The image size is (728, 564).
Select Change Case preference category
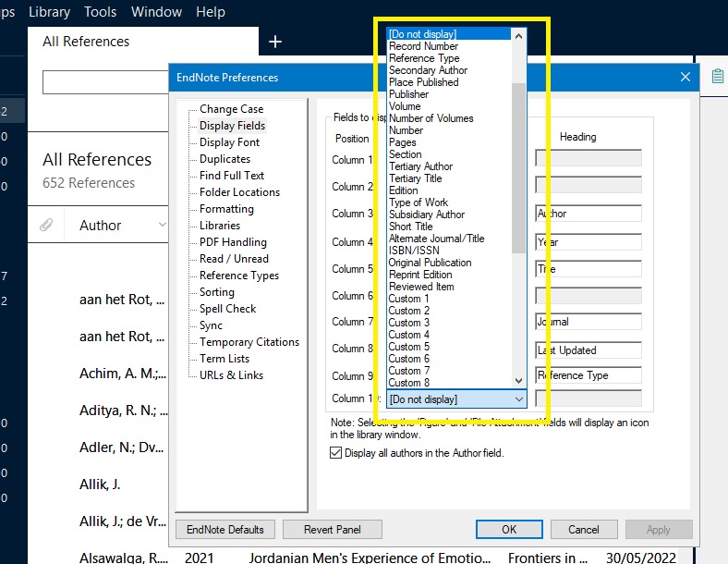[231, 109]
